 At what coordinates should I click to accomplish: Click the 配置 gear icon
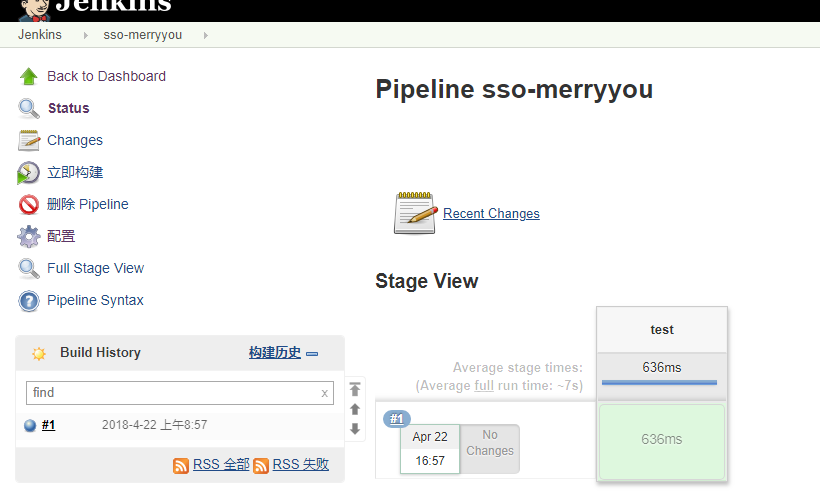coord(29,236)
